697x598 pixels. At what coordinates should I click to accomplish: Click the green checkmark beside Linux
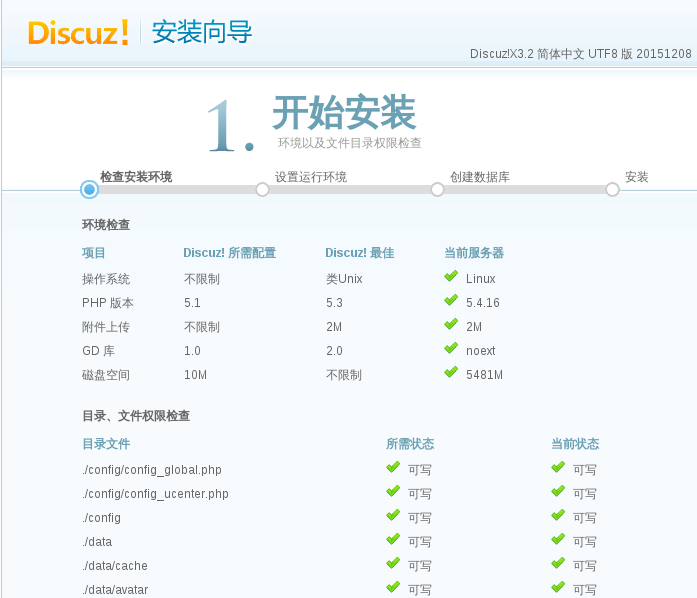[451, 277]
